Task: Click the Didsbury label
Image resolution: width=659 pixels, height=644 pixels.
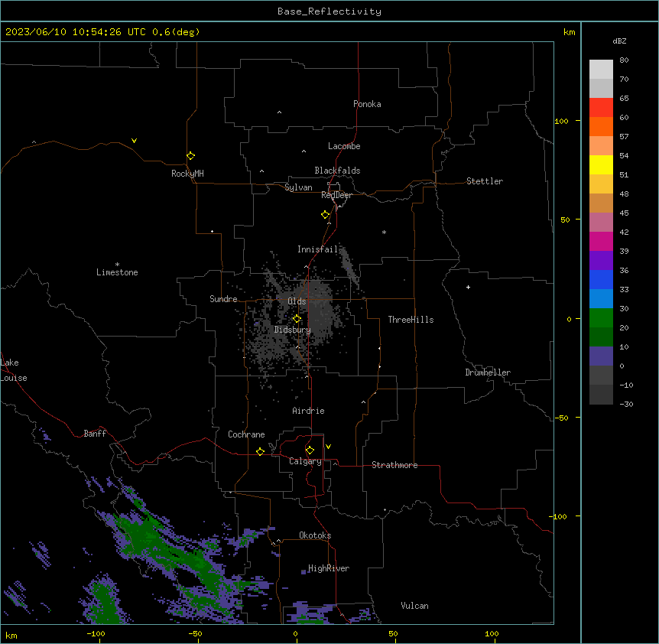Action: (x=293, y=330)
